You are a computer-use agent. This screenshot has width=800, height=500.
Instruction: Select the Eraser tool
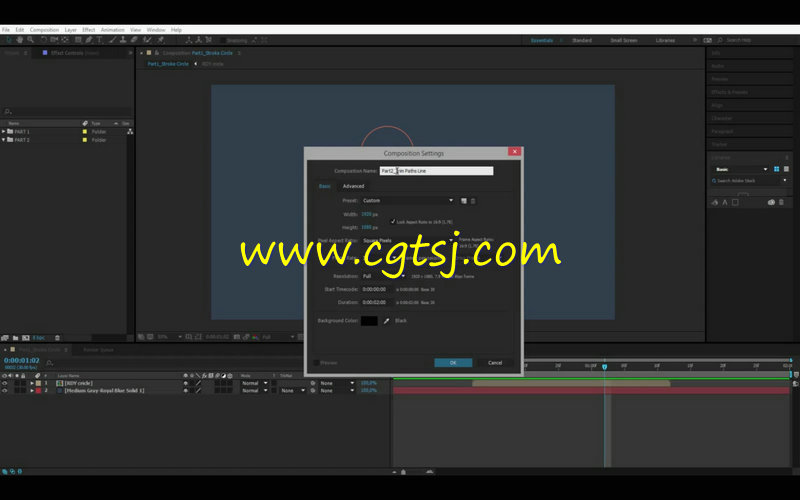tap(134, 40)
